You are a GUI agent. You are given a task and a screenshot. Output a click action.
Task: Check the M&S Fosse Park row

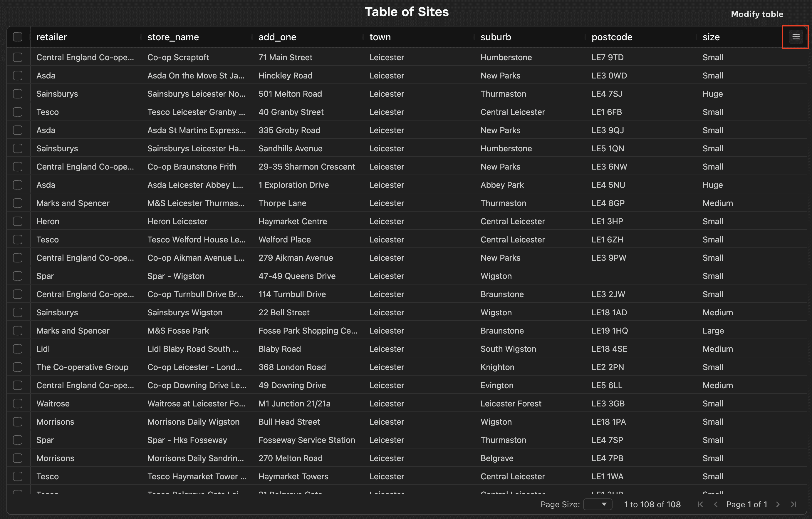click(x=18, y=331)
